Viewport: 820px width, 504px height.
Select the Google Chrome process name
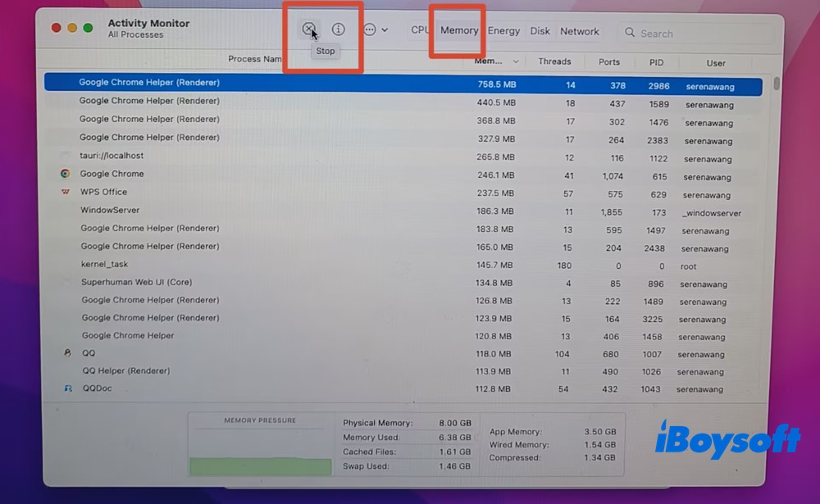112,174
